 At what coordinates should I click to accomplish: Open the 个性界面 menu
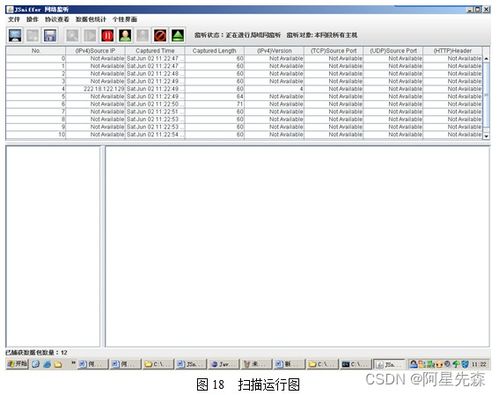point(125,19)
